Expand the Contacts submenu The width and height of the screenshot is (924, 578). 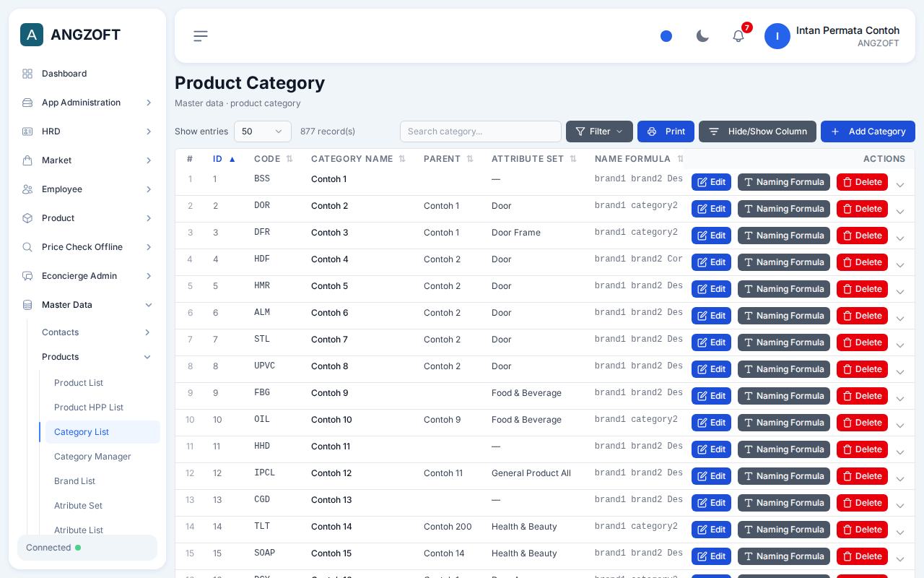pos(97,332)
